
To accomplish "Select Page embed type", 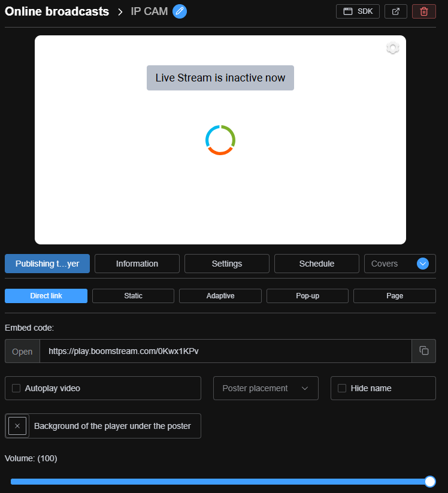I will 395,296.
